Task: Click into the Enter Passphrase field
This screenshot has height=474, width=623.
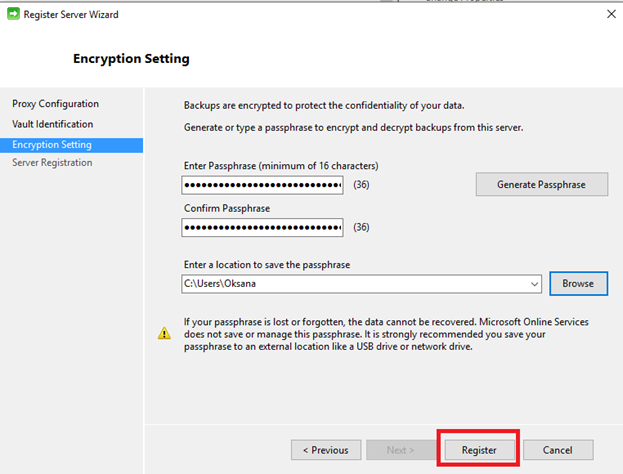Action: 262,185
